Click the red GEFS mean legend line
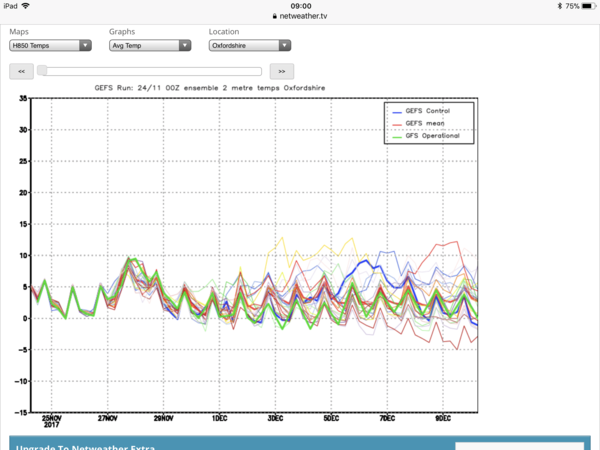600x450 pixels. point(398,123)
